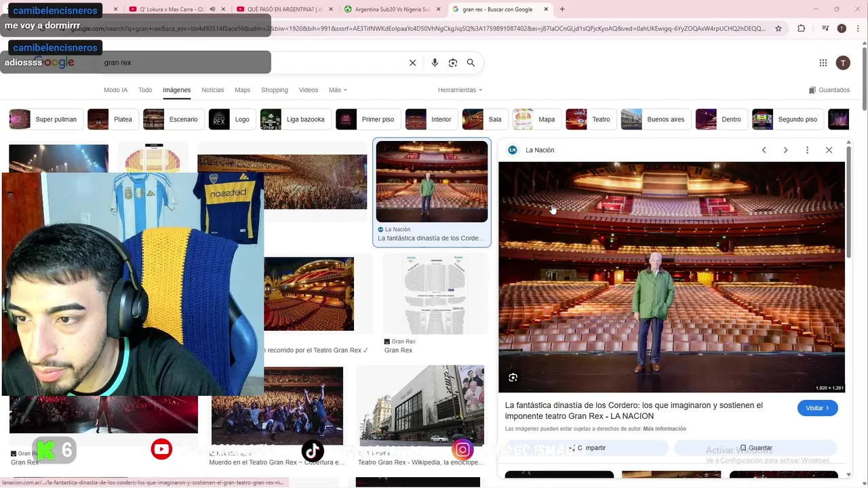Filter images by Platea chip
The width and height of the screenshot is (868, 488).
(x=113, y=119)
